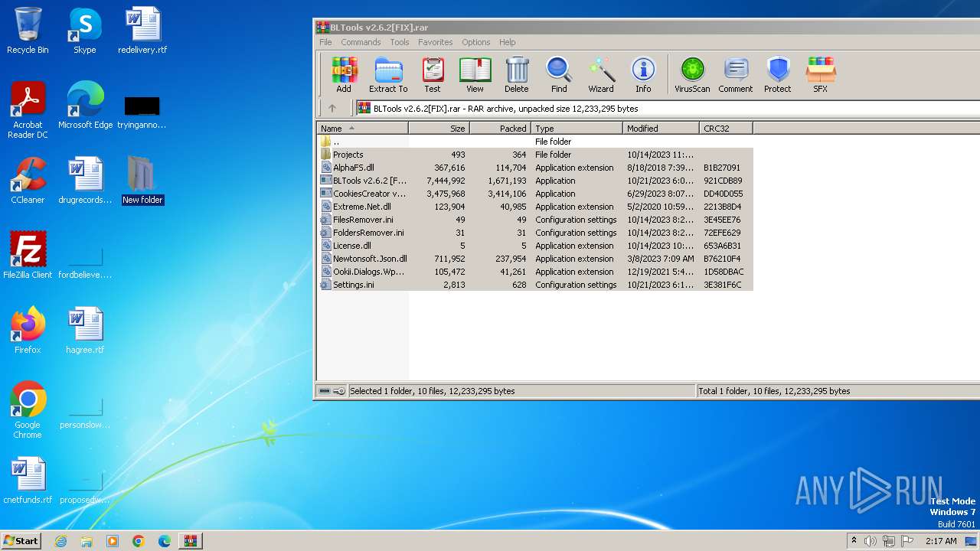The width and height of the screenshot is (980, 551).
Task: Select the Settings.ini file
Action: pyautogui.click(x=534, y=285)
